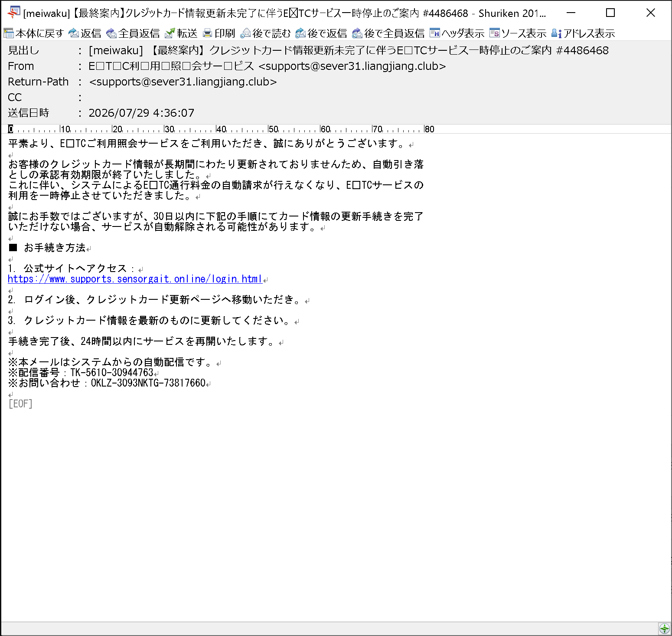Minimize the Shuriken mail window
672x636 pixels.
pos(571,13)
